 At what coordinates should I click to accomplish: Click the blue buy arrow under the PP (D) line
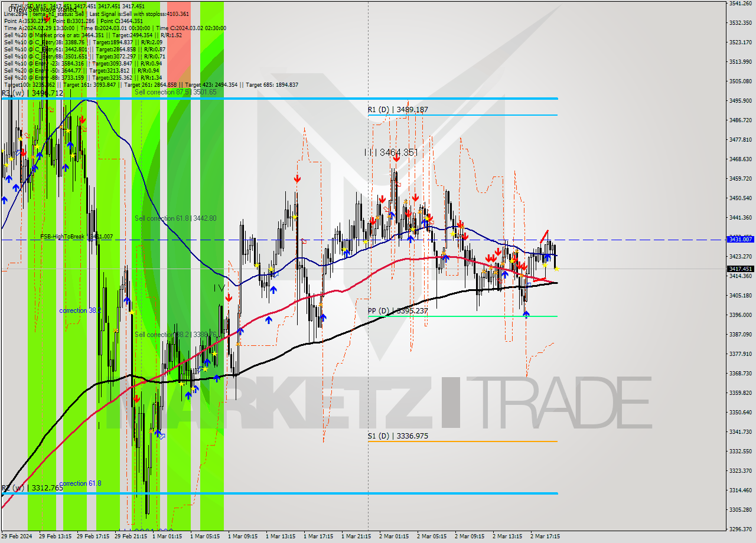[x=526, y=315]
